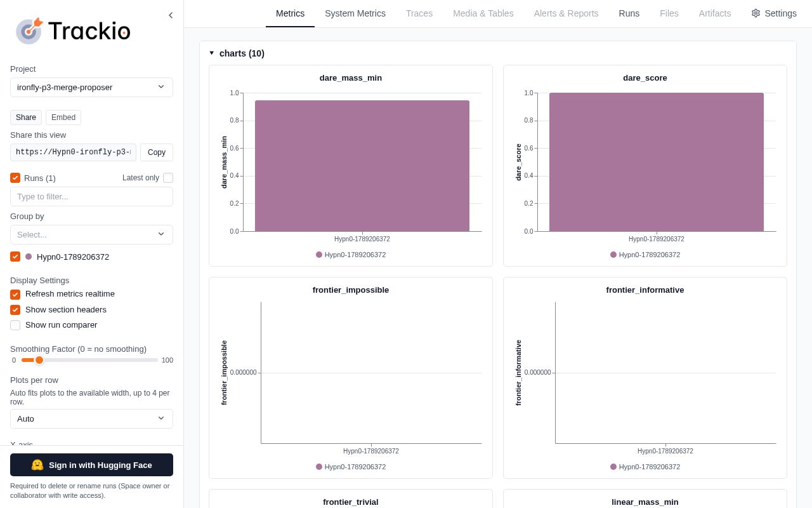The image size is (812, 508).
Task: Enable the Latest only checkbox
Action: [x=168, y=178]
